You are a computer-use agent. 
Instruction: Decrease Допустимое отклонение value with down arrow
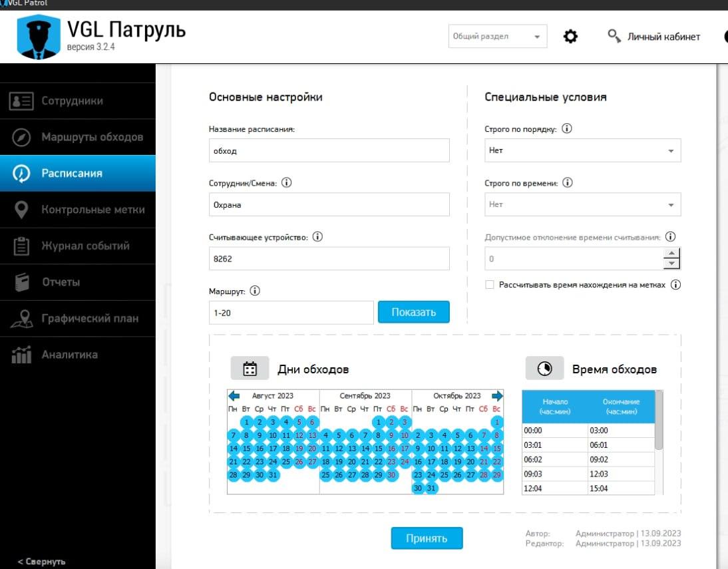click(x=671, y=264)
